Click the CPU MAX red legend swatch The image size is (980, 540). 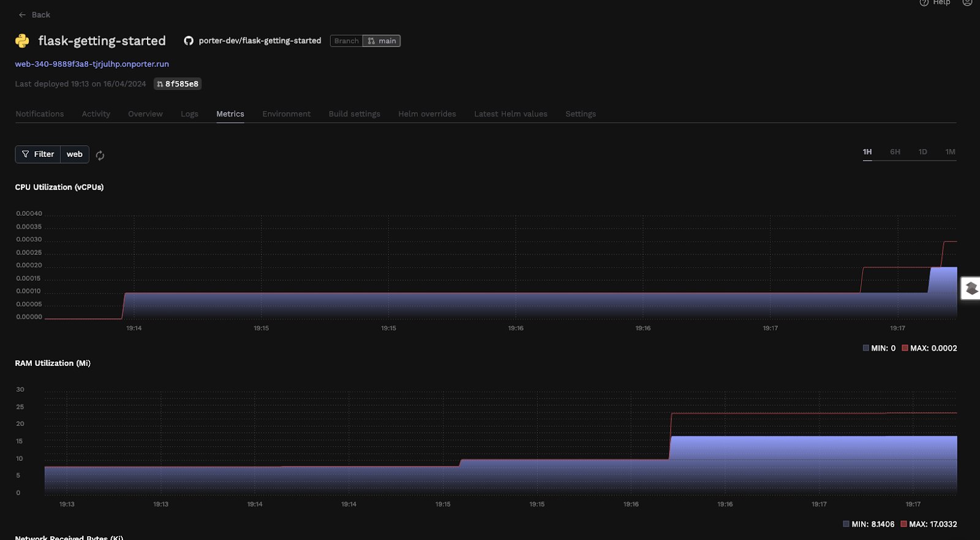click(x=905, y=348)
